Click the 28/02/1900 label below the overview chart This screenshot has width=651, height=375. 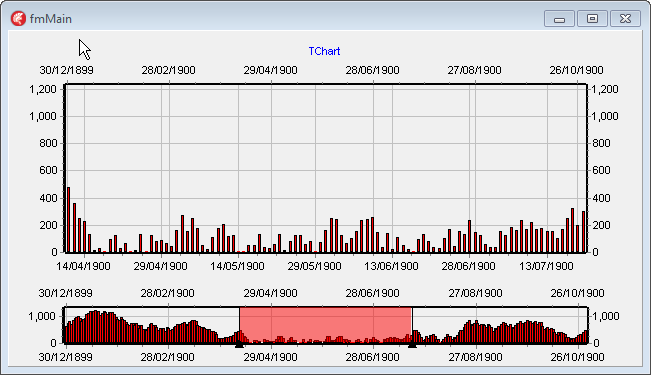pyautogui.click(x=167, y=357)
